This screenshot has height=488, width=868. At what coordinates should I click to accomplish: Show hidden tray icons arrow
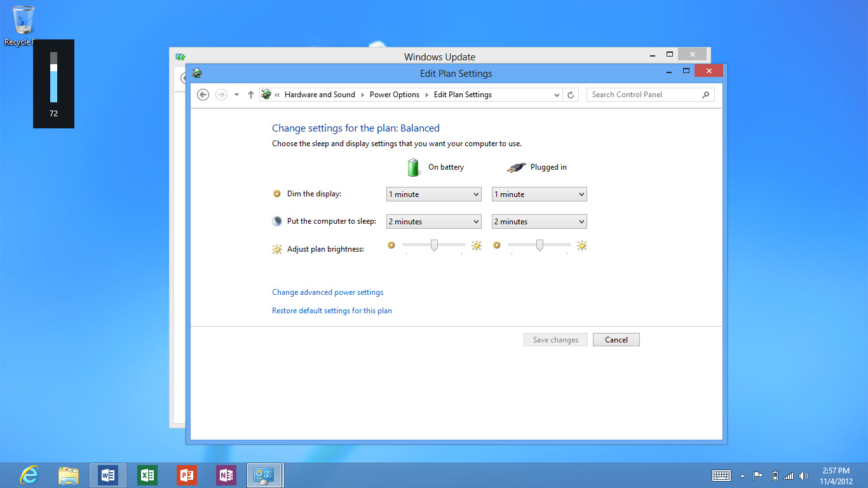[x=742, y=476]
